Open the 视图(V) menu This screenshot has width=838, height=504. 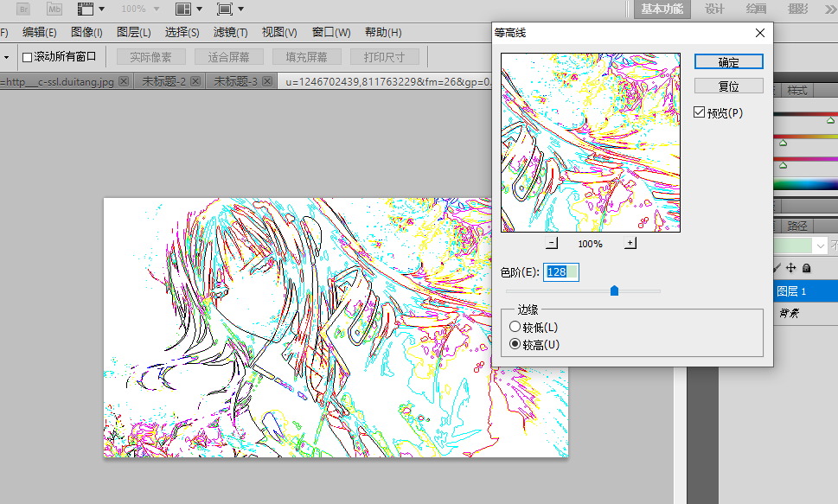click(x=279, y=33)
